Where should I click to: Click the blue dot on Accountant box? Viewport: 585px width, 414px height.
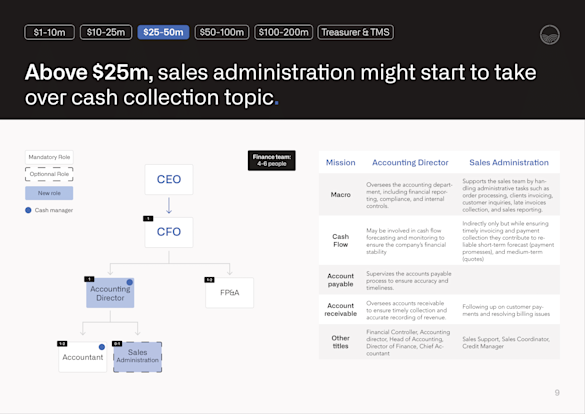pos(101,347)
